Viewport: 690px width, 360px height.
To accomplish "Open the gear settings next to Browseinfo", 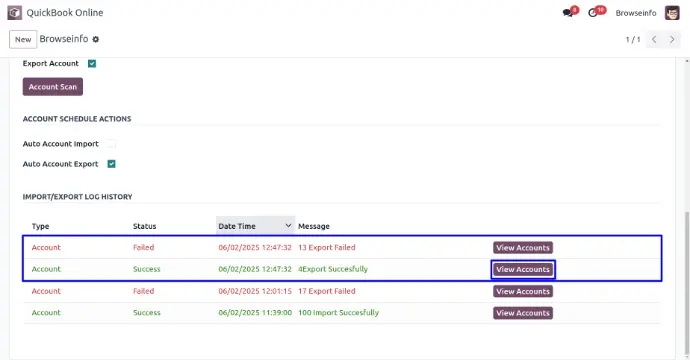I will [x=95, y=39].
